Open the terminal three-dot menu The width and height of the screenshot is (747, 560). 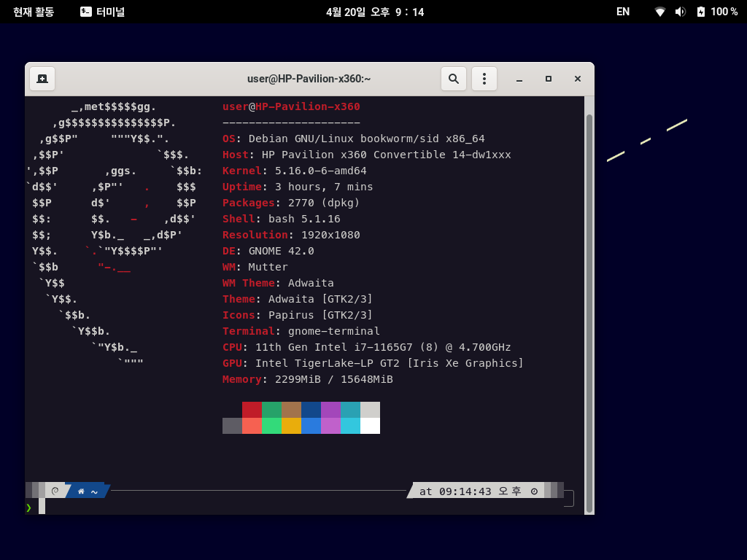[484, 79]
